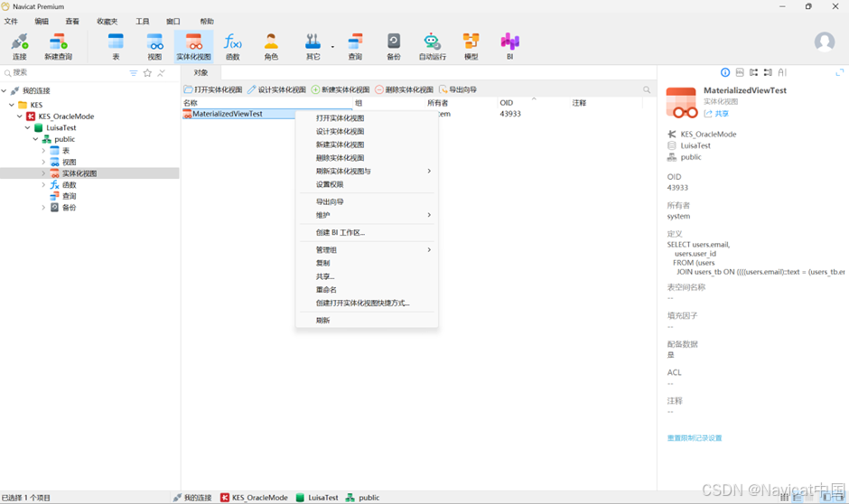Click the 连接 (Connection) toolbar icon
Viewport: 849px width, 504px height.
[20, 47]
